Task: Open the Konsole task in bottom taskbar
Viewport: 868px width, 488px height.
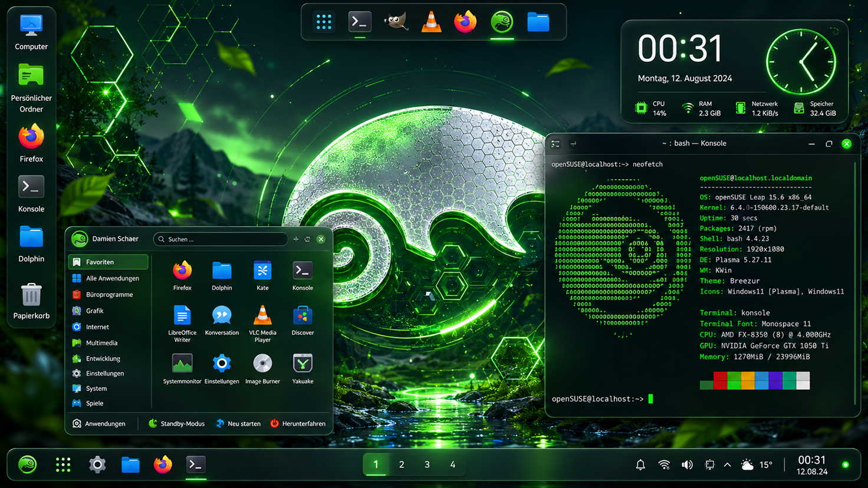Action: coord(196,464)
